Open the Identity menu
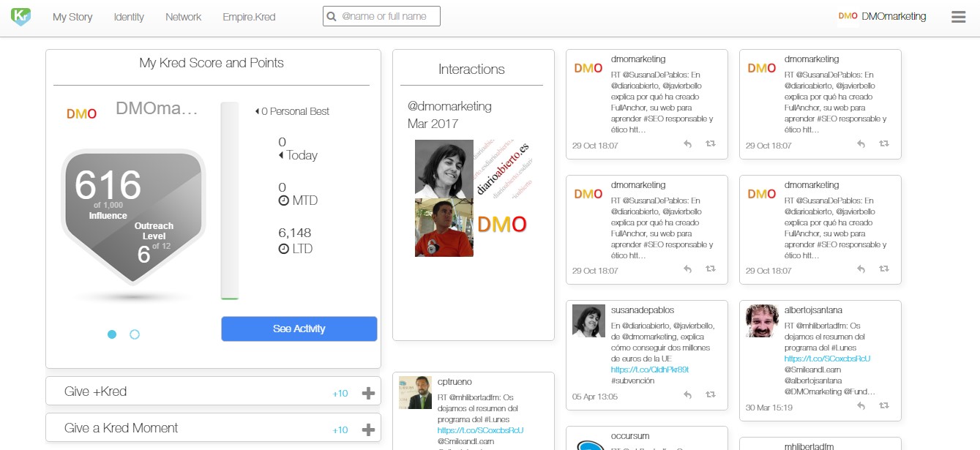The height and width of the screenshot is (450, 980). click(x=129, y=17)
